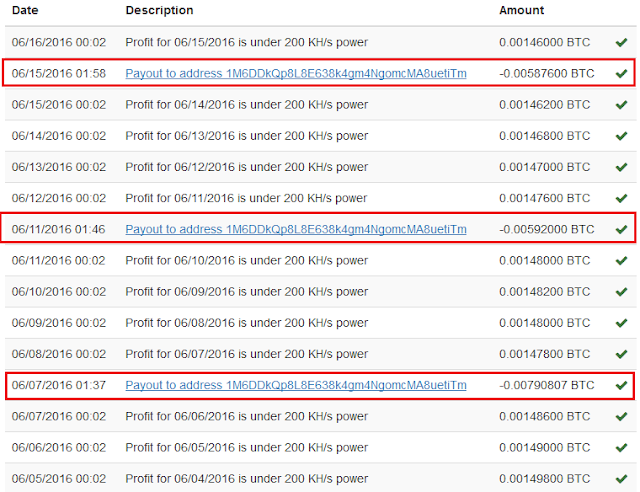Click green checkmark in 06/08/2016 00:02 row
Image resolution: width=640 pixels, height=492 pixels.
[621, 354]
